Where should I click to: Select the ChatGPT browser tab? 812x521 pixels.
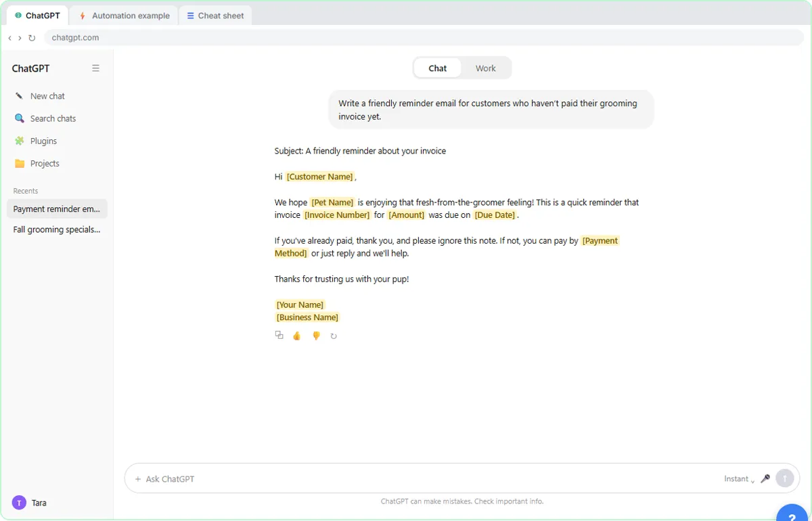[x=37, y=16]
